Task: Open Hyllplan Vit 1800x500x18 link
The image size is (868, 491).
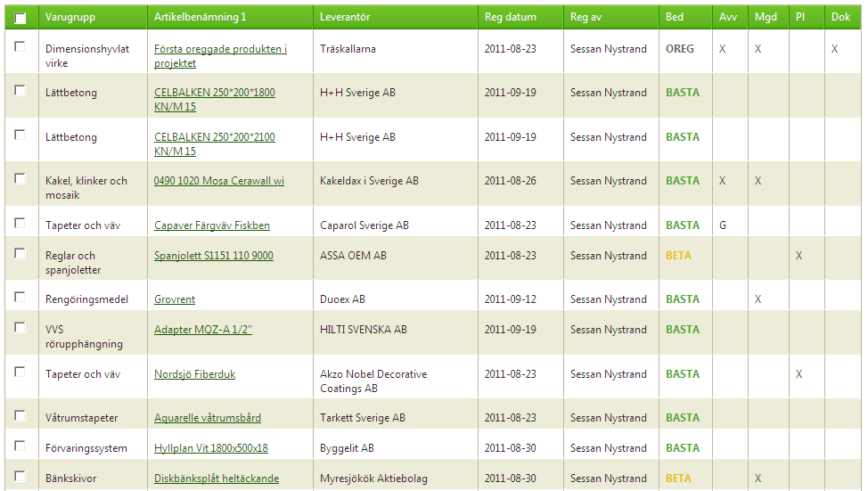Action: 210,448
